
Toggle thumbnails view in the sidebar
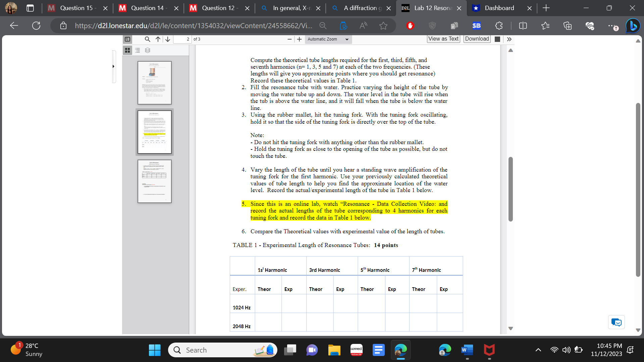[x=127, y=50]
